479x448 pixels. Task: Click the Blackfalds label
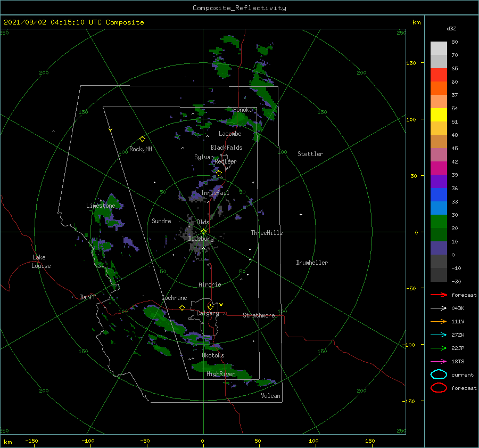pyautogui.click(x=226, y=148)
